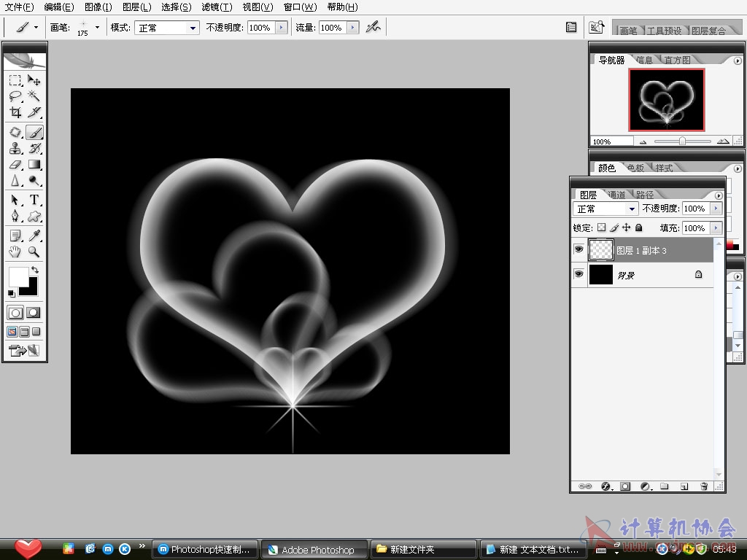Hide layer '图层 1 副本 3' eye icon
This screenshot has width=747, height=560.
578,249
